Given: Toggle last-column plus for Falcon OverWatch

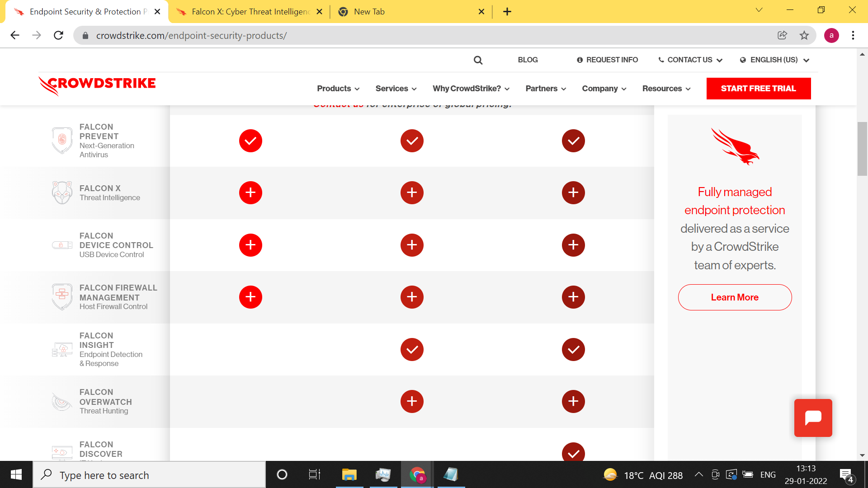Looking at the screenshot, I should pyautogui.click(x=573, y=401).
